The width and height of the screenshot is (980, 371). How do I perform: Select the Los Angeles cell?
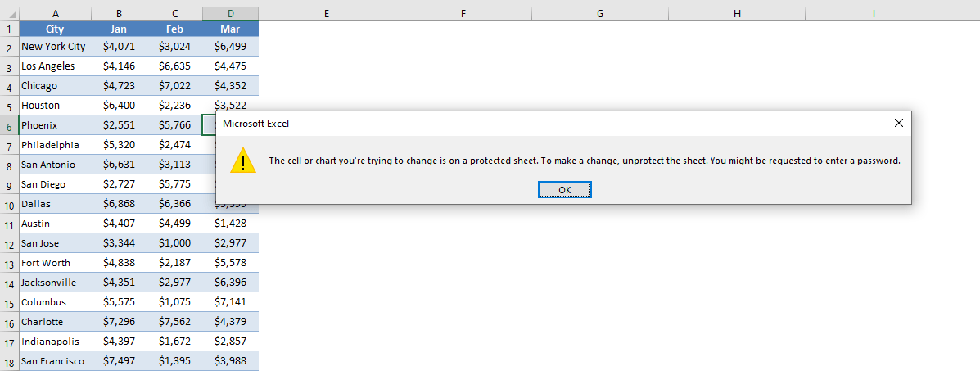(55, 66)
